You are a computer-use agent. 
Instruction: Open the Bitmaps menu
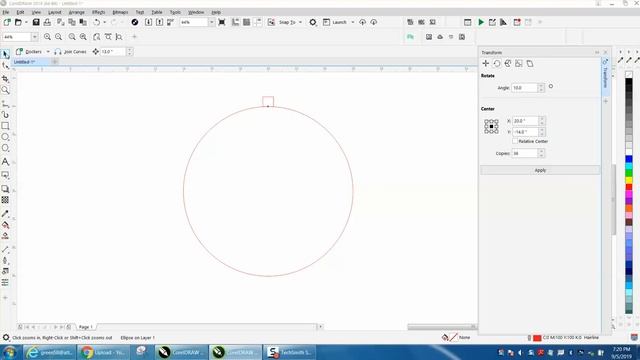point(120,12)
